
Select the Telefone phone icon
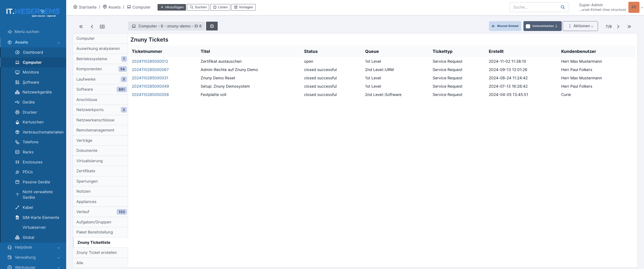[17, 142]
